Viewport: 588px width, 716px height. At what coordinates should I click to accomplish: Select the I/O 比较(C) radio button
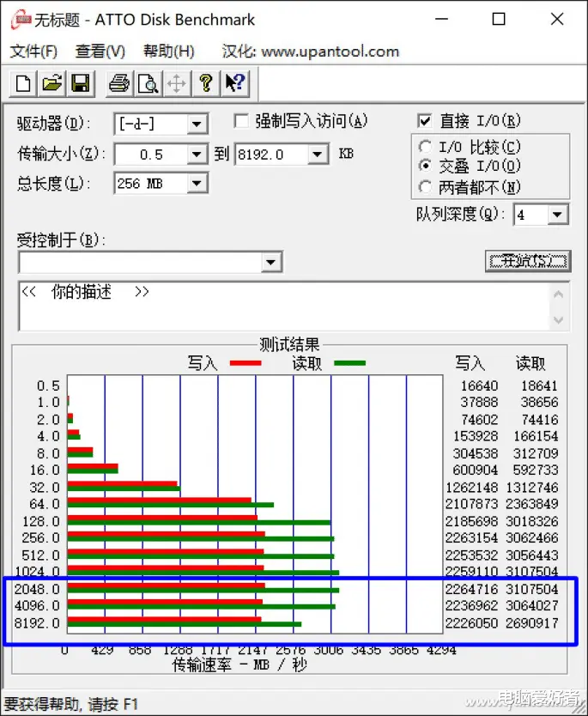425,147
